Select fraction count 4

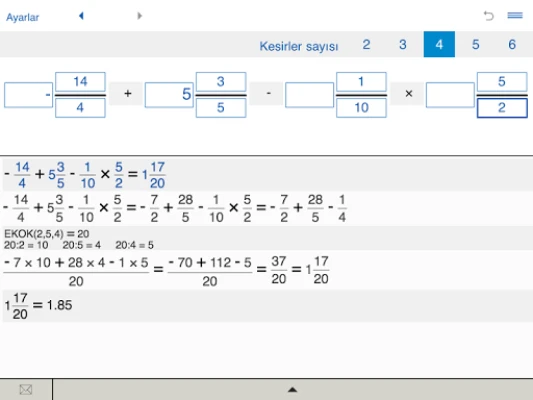click(x=439, y=45)
